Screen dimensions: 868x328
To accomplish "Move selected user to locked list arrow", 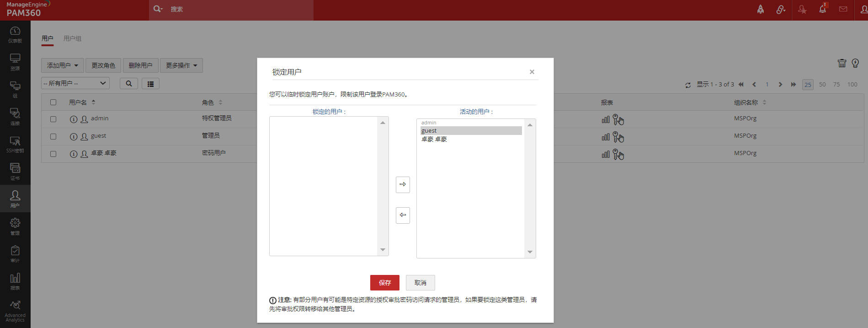I will [403, 215].
